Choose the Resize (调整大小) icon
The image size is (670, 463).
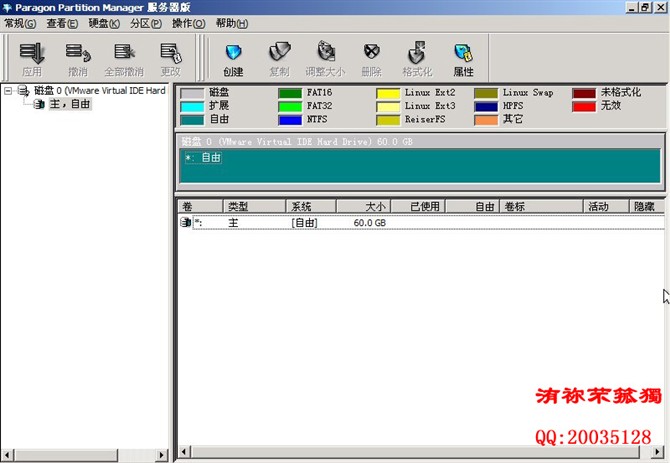click(326, 53)
